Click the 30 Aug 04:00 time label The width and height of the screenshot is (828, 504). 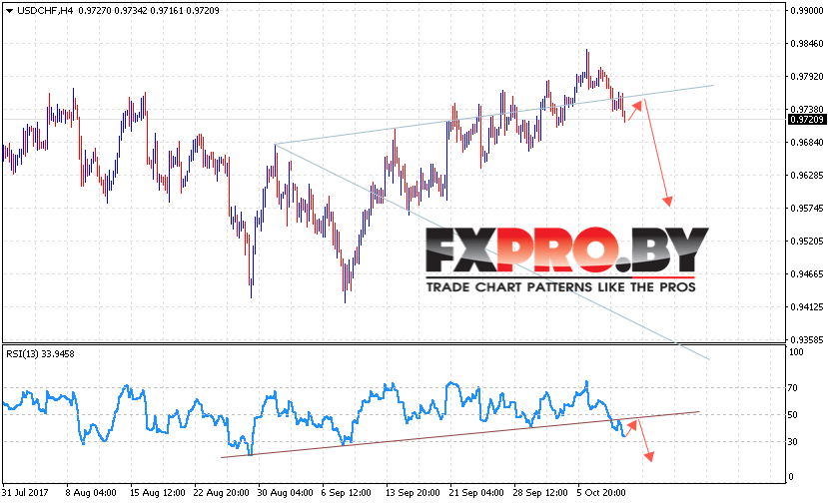(285, 493)
